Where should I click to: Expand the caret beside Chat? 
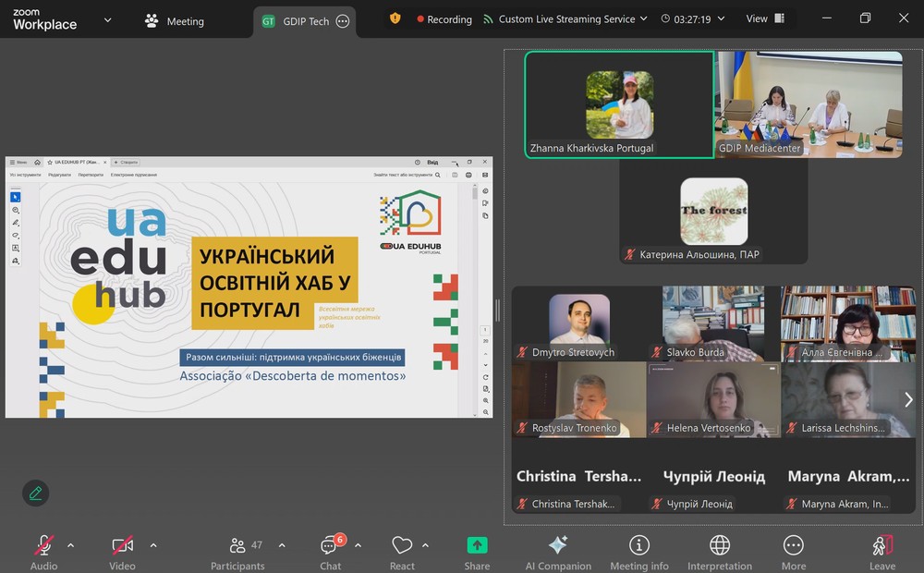point(358,545)
